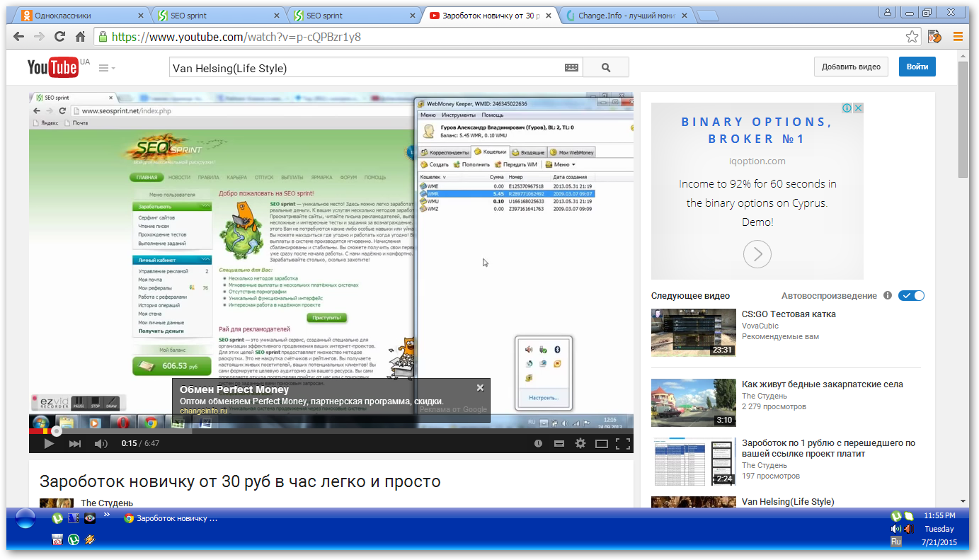
Task: Skip to the next video
Action: (75, 443)
